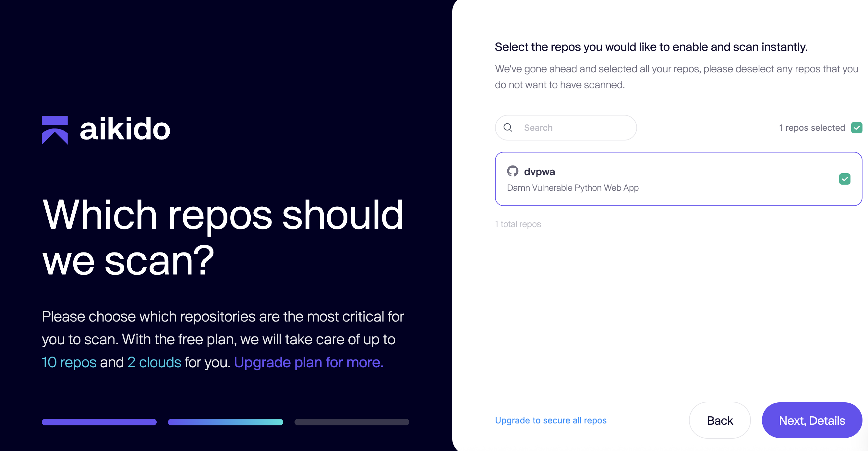Screen dimensions: 868x451
Task: Click the first progress step bar
Action: (99, 422)
